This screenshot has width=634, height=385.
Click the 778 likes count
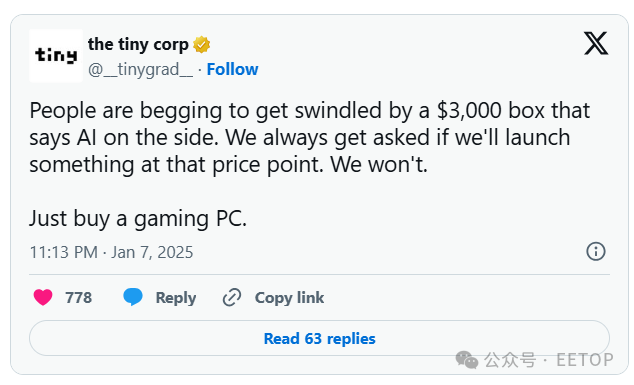point(79,298)
